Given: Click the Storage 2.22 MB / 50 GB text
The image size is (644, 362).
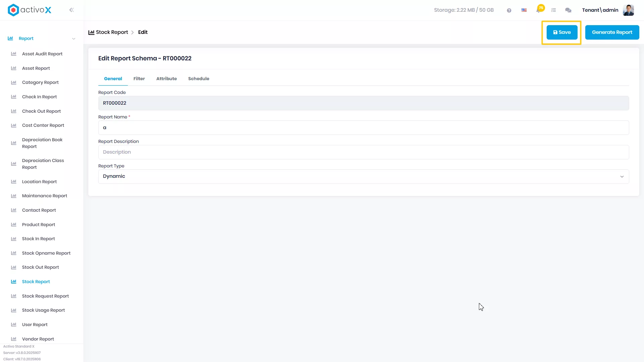Looking at the screenshot, I should [463, 10].
